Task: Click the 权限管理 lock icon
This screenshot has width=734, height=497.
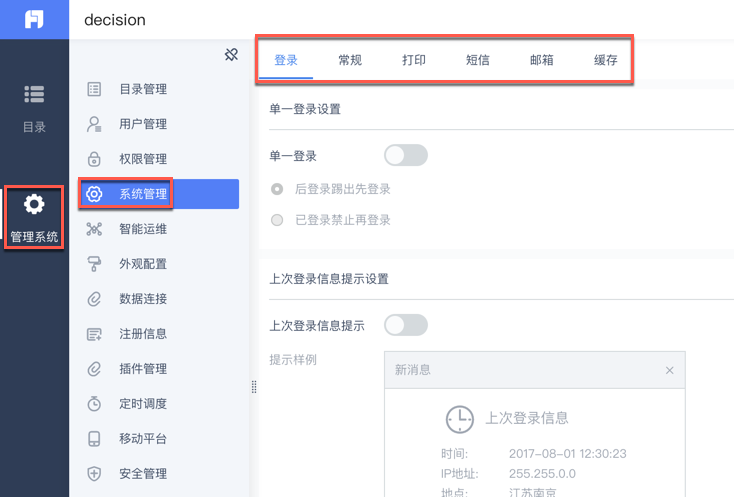Action: pos(95,159)
